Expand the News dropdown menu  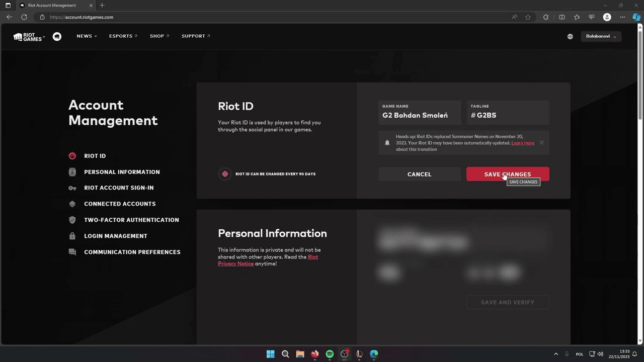pos(87,36)
